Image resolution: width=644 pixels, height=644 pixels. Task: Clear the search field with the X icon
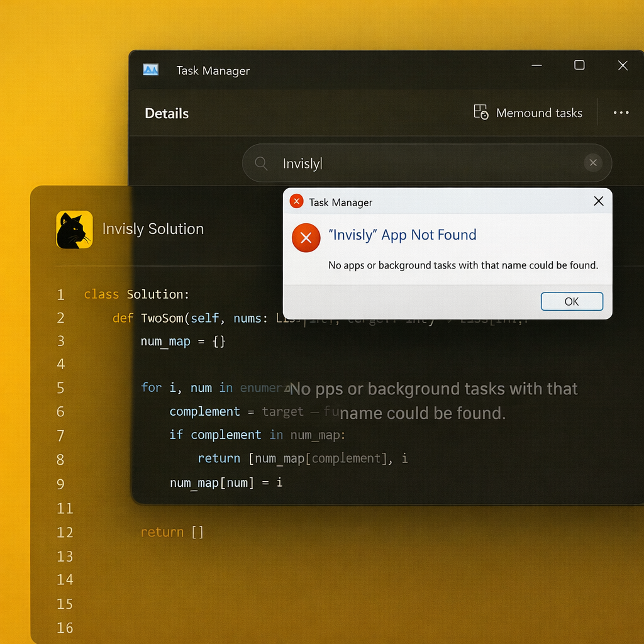593,162
